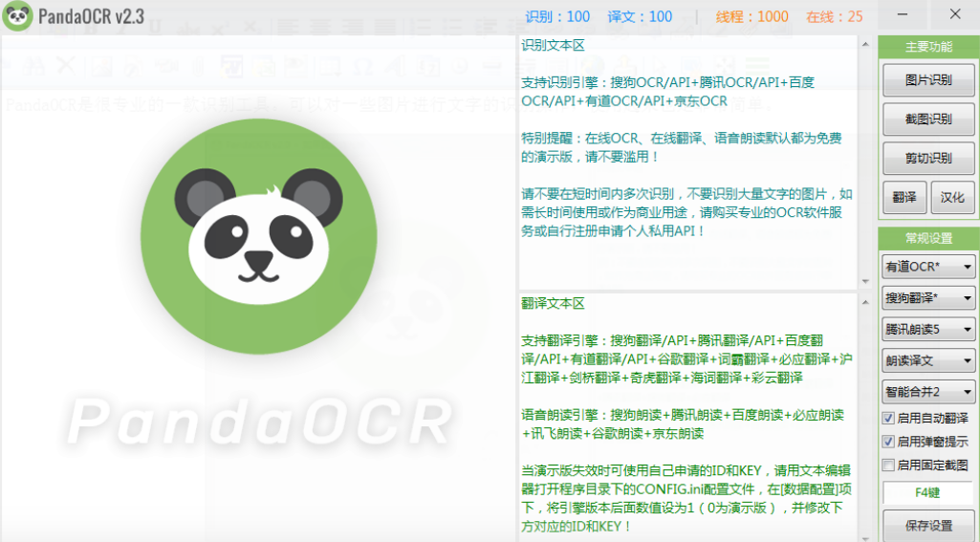Open the 朗读译文 dropdown
The width and height of the screenshot is (980, 542).
click(928, 360)
